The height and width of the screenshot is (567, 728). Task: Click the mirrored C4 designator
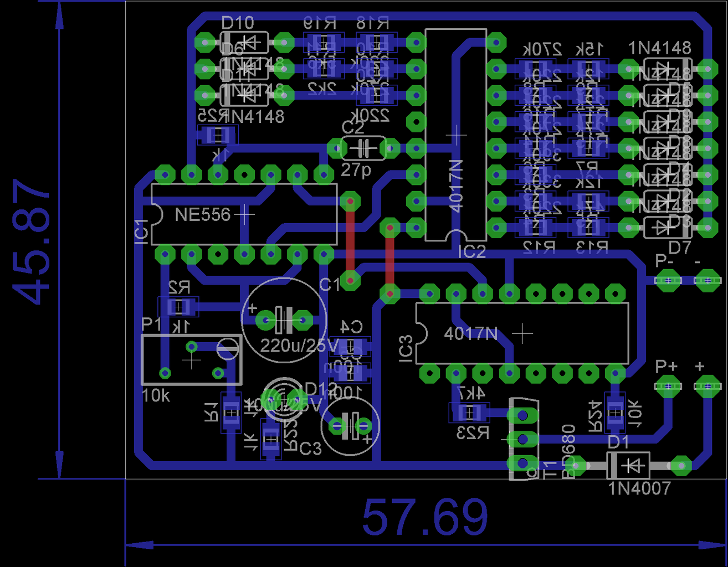[351, 327]
